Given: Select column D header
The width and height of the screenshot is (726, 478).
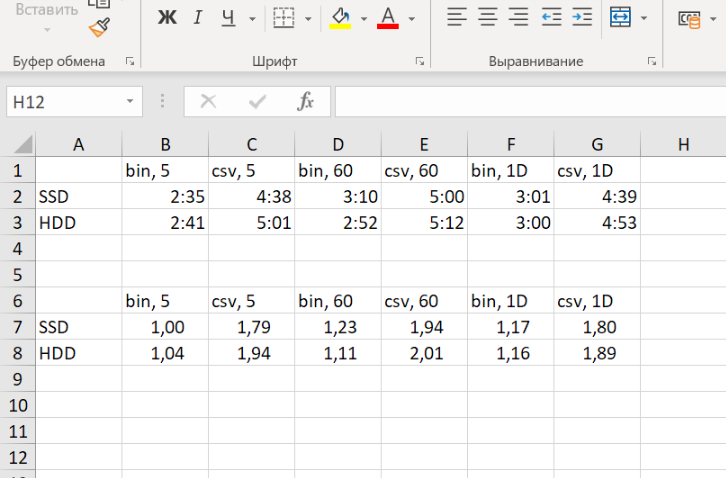Looking at the screenshot, I should pyautogui.click(x=338, y=145).
